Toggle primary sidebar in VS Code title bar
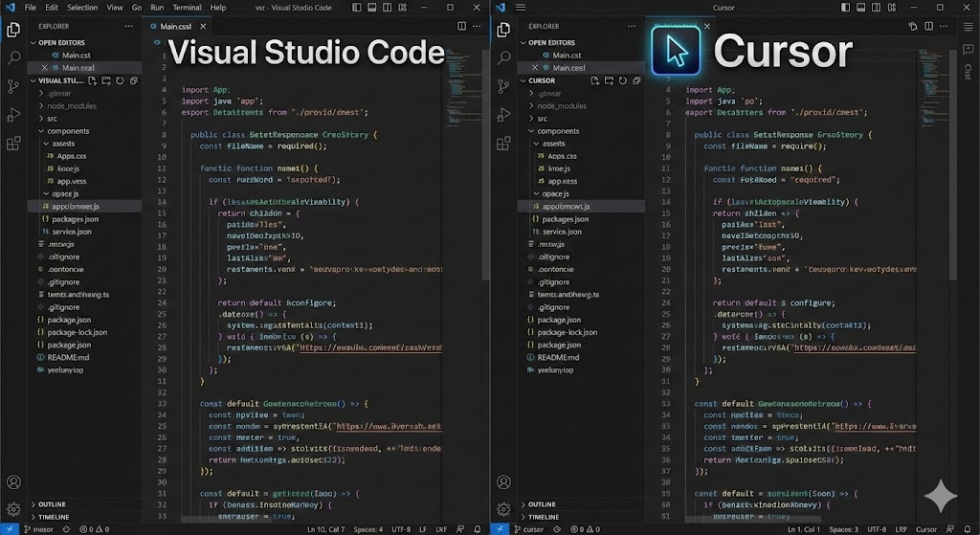This screenshot has height=535, width=980. [x=356, y=8]
